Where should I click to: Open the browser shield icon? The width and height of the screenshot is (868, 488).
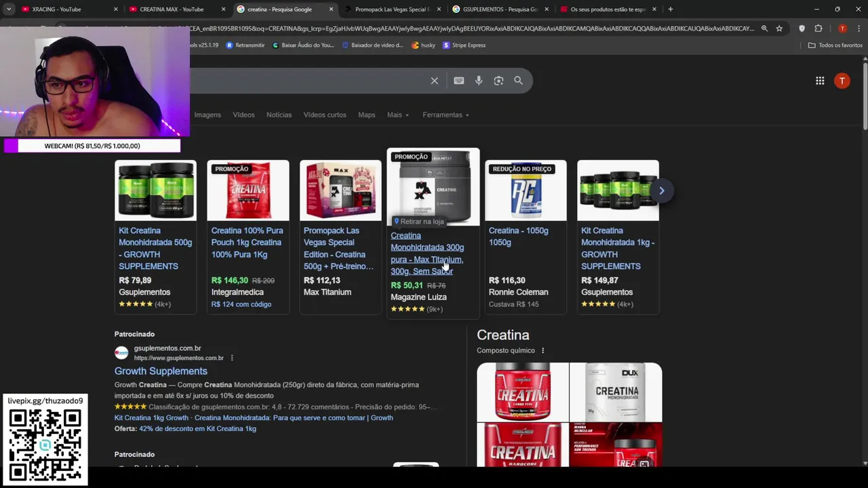[x=802, y=28]
